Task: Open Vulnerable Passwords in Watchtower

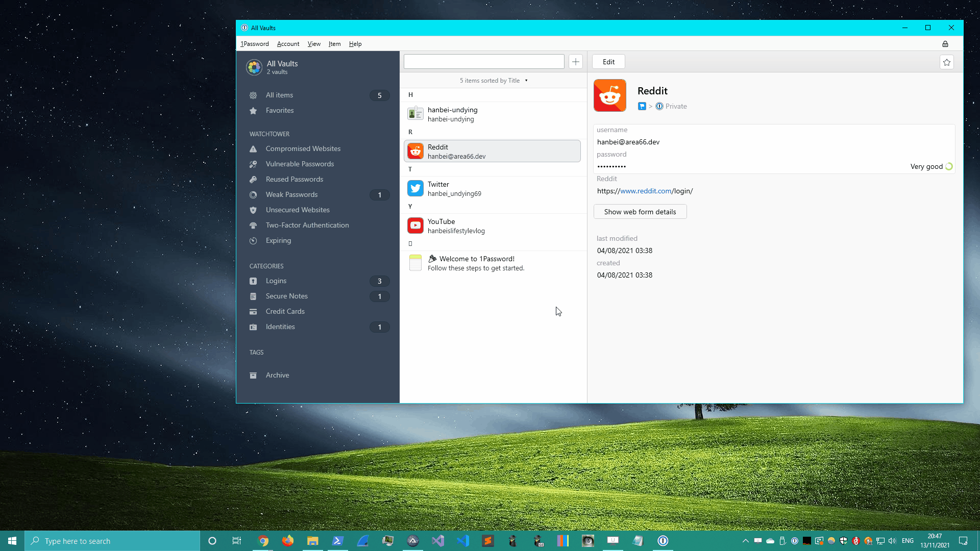Action: (x=318, y=164)
